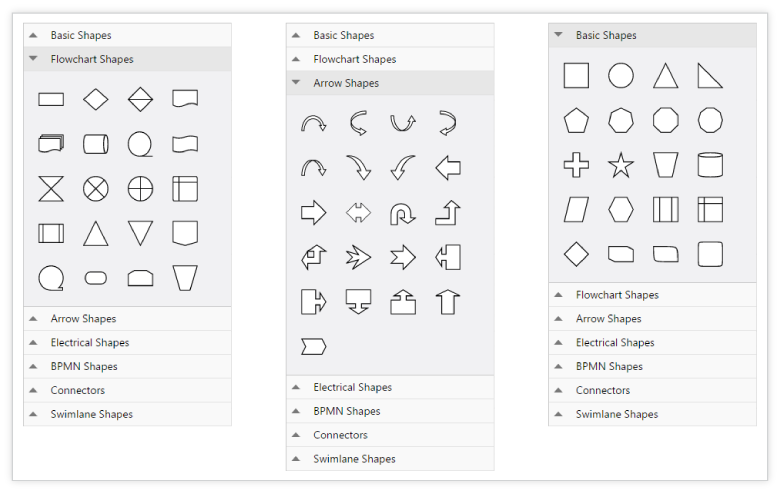The image size is (780, 493).
Task: Pick the chevron pentagon arrow shape
Action: pos(313,347)
